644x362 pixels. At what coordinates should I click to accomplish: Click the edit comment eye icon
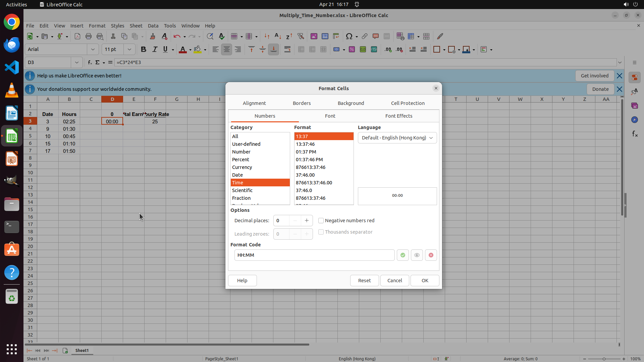tap(417, 255)
